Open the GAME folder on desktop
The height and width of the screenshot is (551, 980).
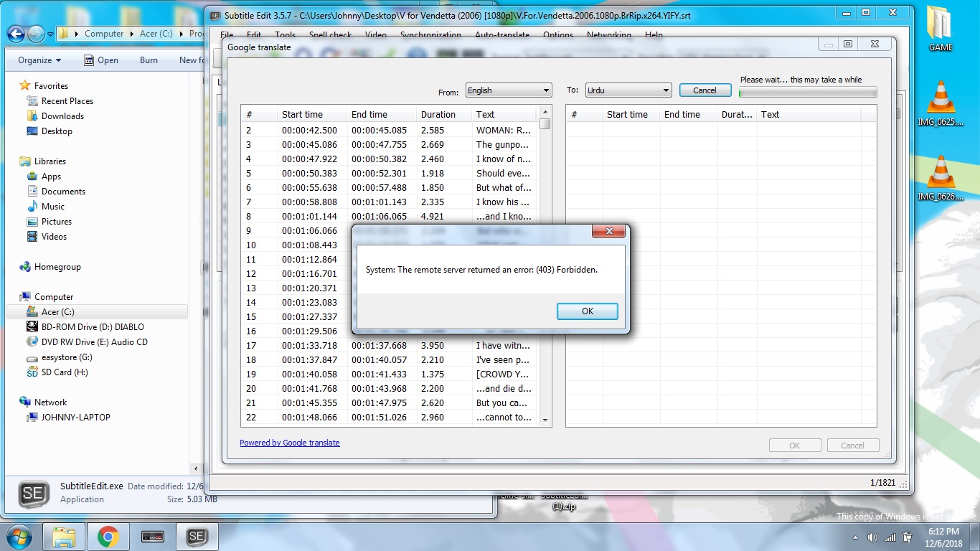tap(941, 29)
